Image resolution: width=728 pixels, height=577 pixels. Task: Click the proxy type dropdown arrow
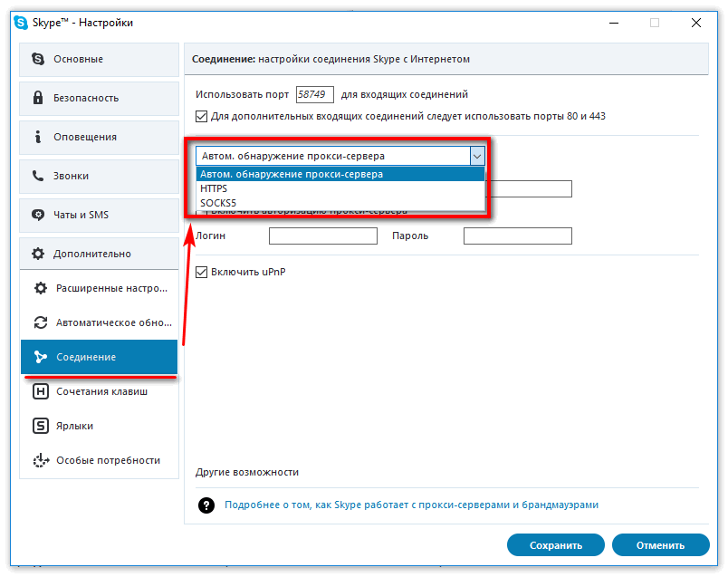477,156
